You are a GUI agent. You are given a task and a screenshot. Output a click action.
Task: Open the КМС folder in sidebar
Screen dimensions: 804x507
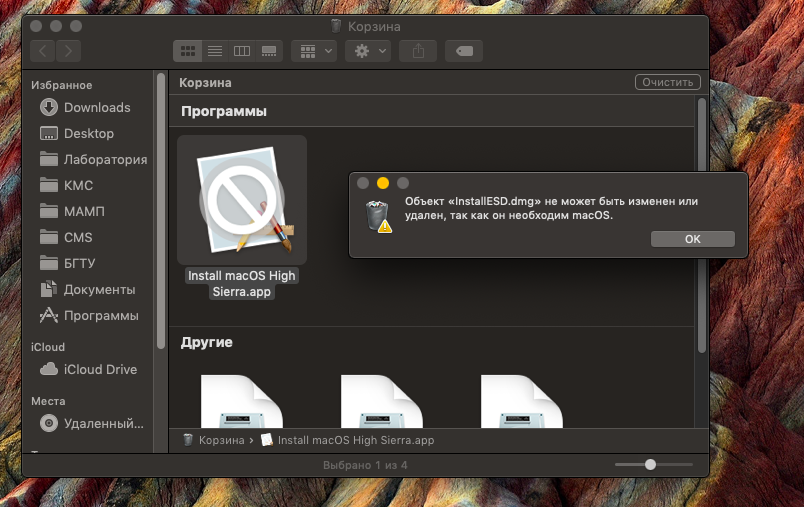point(66,186)
